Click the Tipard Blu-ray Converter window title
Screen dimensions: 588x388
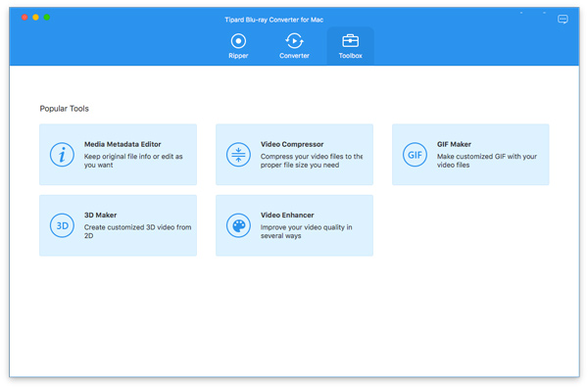[x=273, y=20]
